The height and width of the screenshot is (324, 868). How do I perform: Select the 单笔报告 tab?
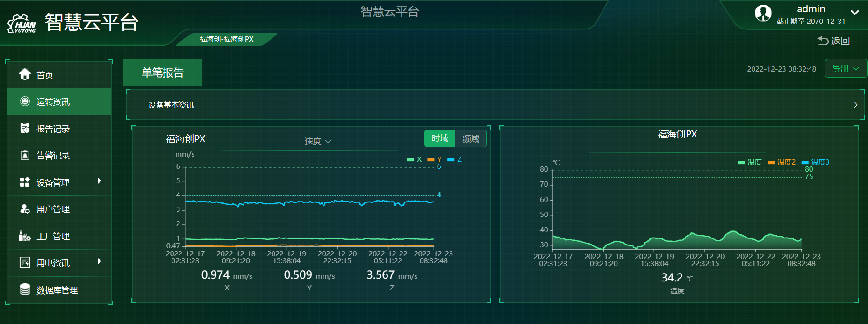click(162, 72)
